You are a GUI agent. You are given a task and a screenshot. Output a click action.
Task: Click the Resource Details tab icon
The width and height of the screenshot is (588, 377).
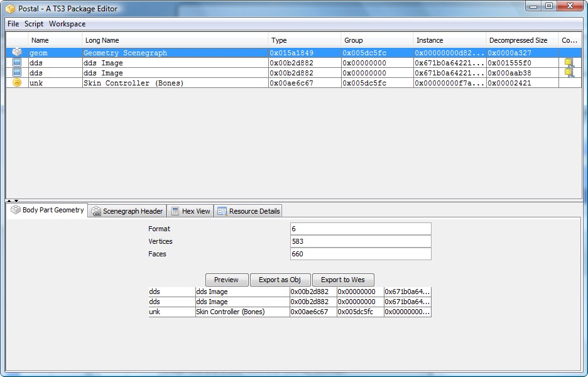coord(222,211)
